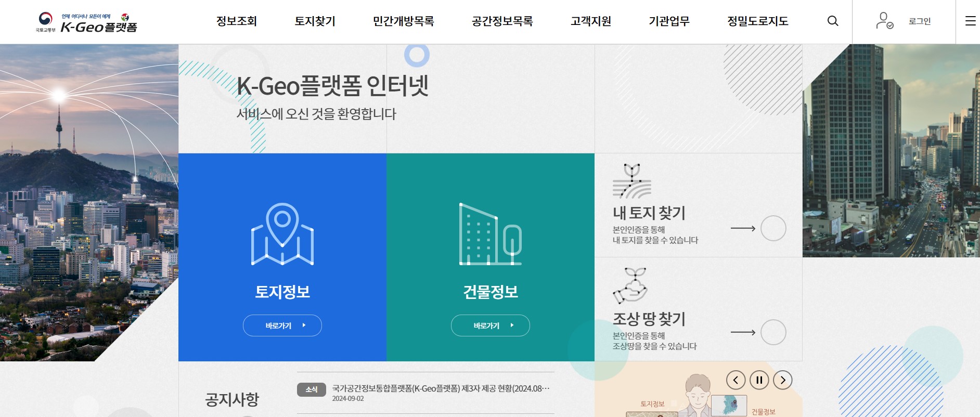
Task: Click the user login profile icon
Action: [x=884, y=21]
